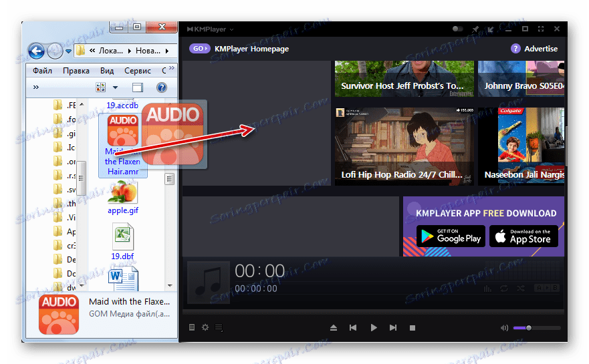589x364 pixels.
Task: Select the .gi folder in tree
Action: point(64,133)
